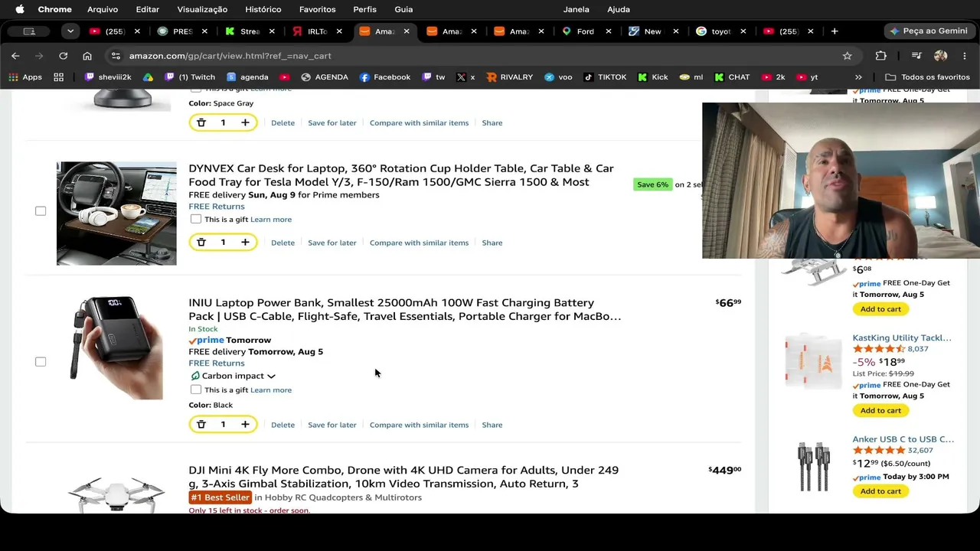Decrease INIU Power Bank quantity via trash icon
The height and width of the screenshot is (551, 980).
[x=201, y=425]
